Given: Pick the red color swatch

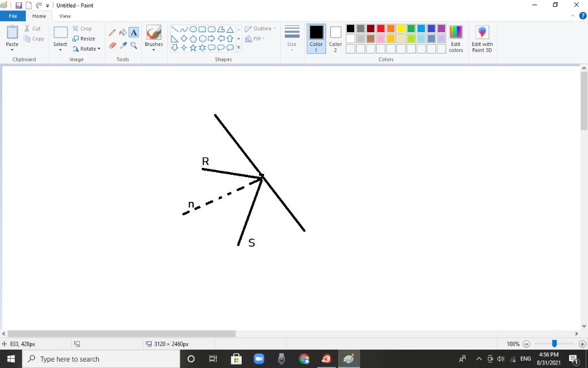Looking at the screenshot, I should pyautogui.click(x=381, y=29).
